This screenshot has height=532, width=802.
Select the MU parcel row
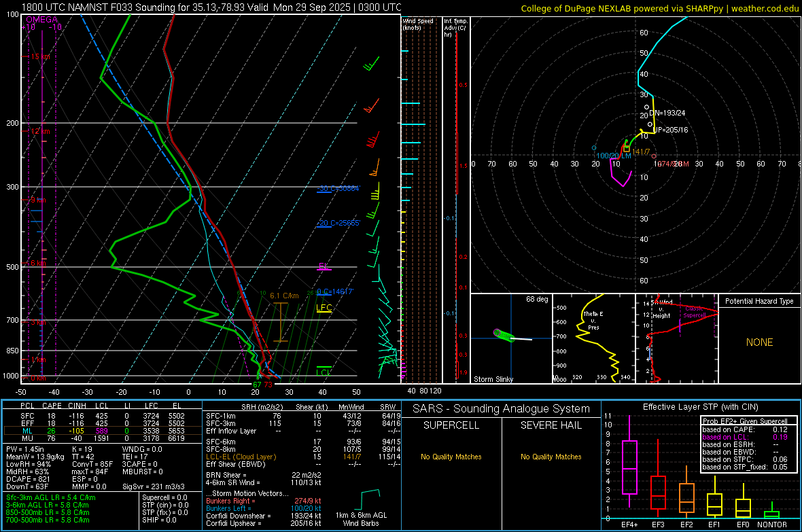(103, 438)
